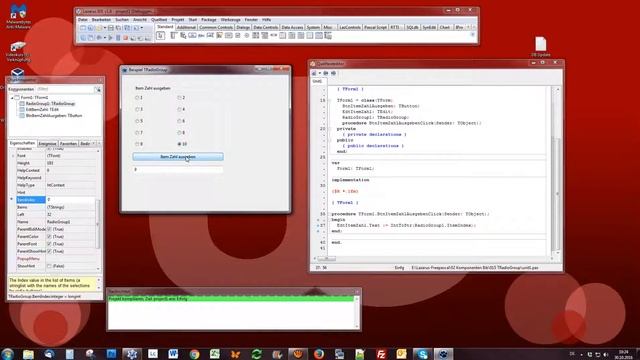Screen dimensions: 640x360
Task: Click the selection arrow tool in palette
Action: pyautogui.click(x=160, y=36)
